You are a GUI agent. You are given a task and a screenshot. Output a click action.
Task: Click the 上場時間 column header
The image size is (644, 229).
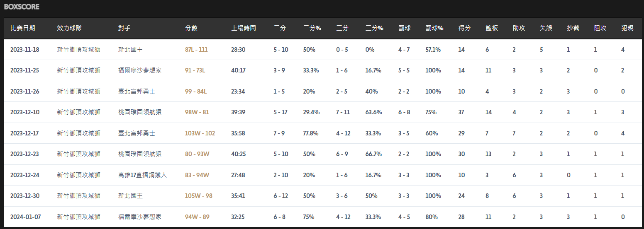(x=244, y=28)
